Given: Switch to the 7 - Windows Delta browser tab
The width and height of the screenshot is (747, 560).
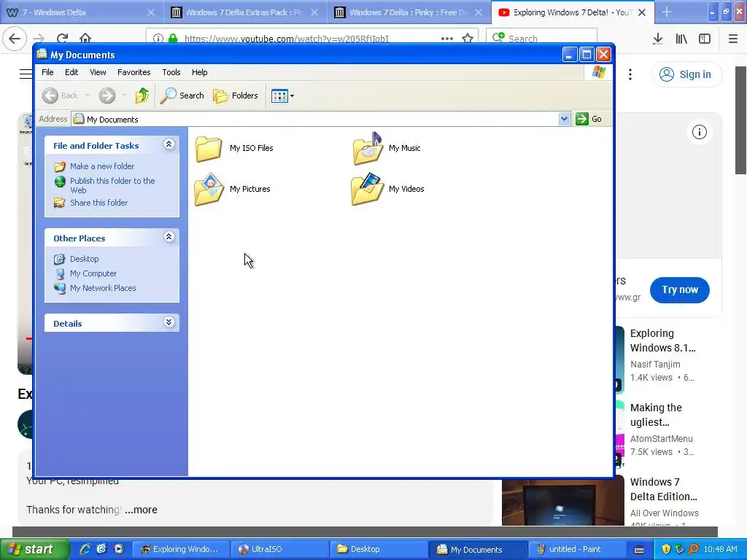Looking at the screenshot, I should point(82,12).
